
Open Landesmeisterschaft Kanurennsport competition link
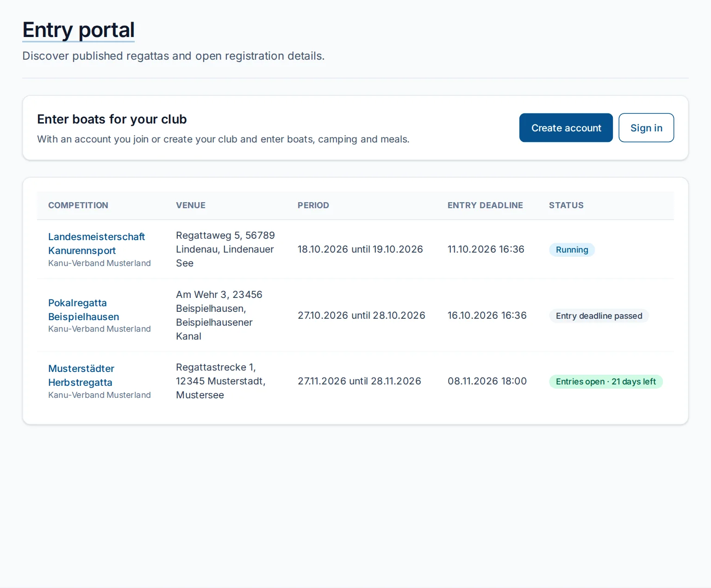96,243
